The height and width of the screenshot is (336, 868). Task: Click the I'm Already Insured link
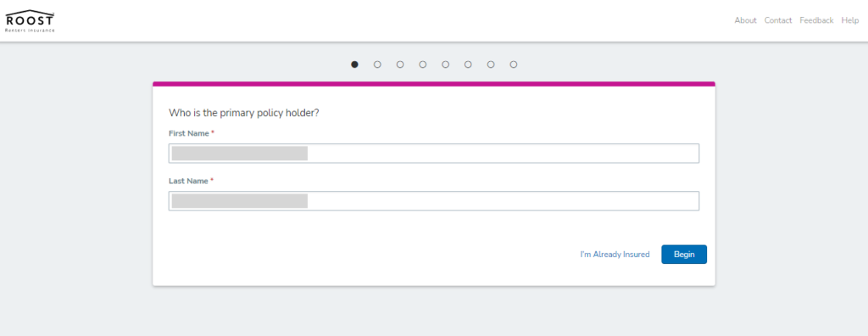(x=615, y=255)
